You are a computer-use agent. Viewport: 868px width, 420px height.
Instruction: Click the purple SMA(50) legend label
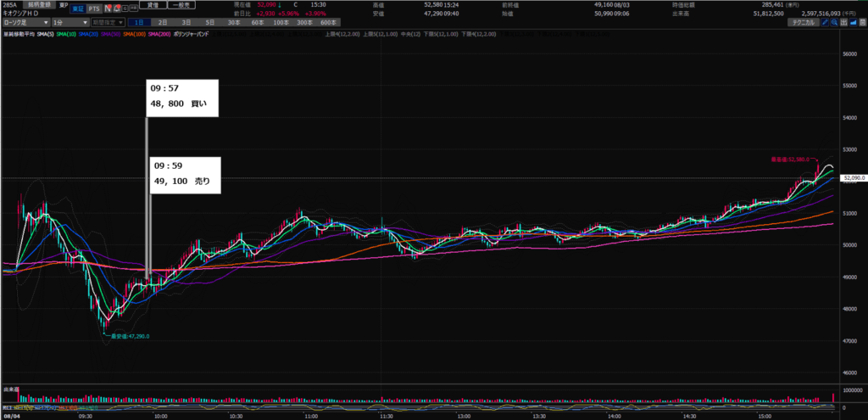pyautogui.click(x=111, y=34)
